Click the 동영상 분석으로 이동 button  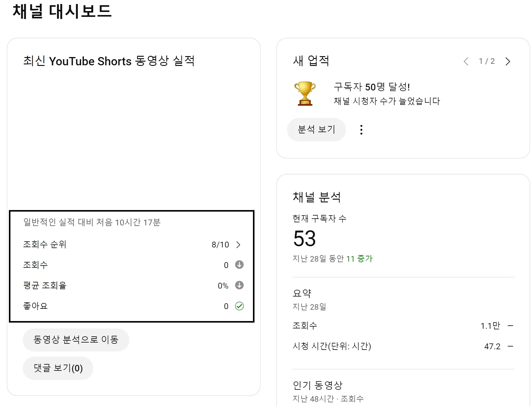pos(76,340)
